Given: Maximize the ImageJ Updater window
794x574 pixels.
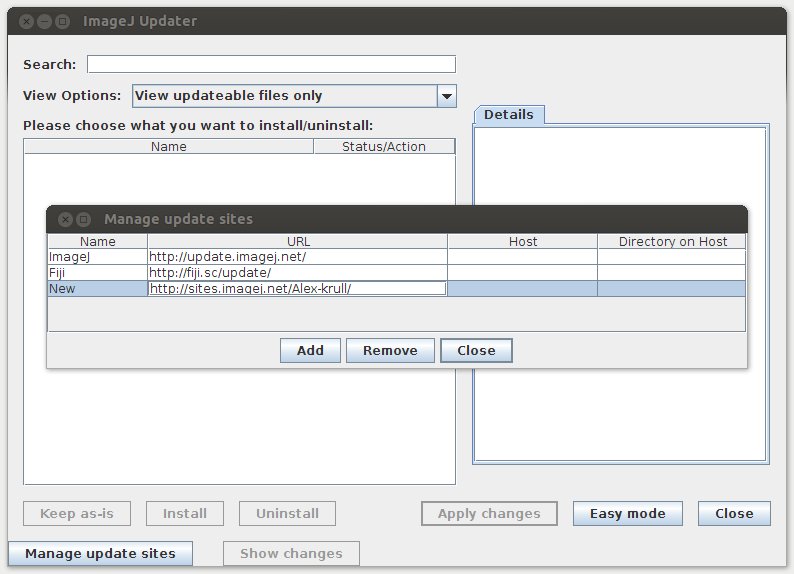Looking at the screenshot, I should coord(62,21).
